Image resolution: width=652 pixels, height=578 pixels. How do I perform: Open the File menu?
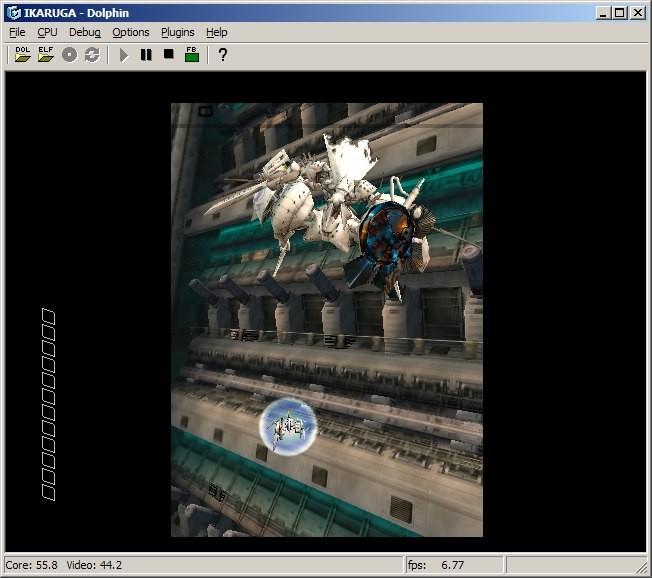[x=17, y=32]
